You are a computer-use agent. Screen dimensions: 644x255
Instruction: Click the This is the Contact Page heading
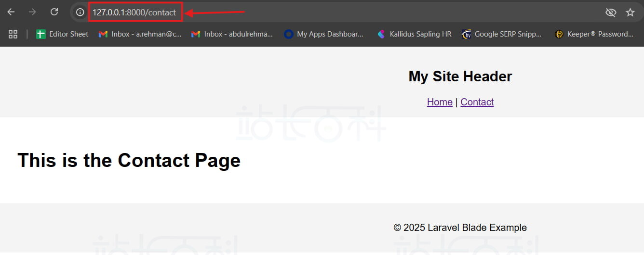pyautogui.click(x=129, y=160)
